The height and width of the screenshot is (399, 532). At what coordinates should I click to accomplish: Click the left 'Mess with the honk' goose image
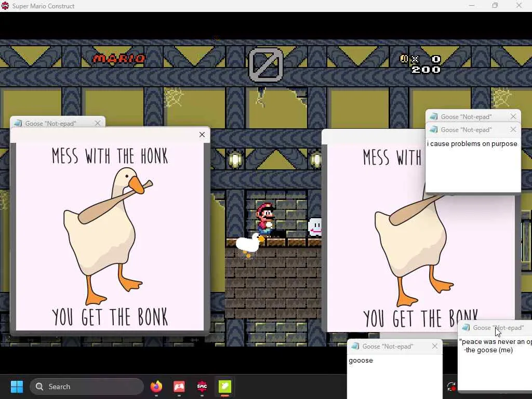[x=110, y=236]
